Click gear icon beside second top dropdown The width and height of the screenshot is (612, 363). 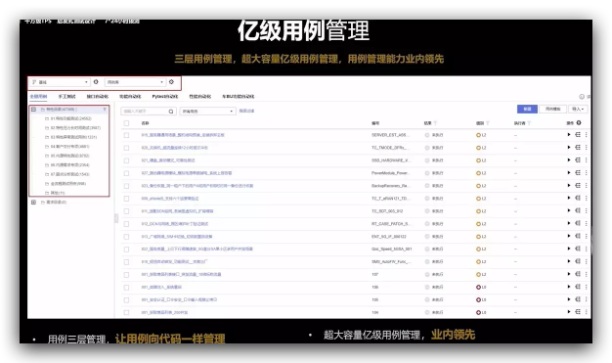click(171, 82)
